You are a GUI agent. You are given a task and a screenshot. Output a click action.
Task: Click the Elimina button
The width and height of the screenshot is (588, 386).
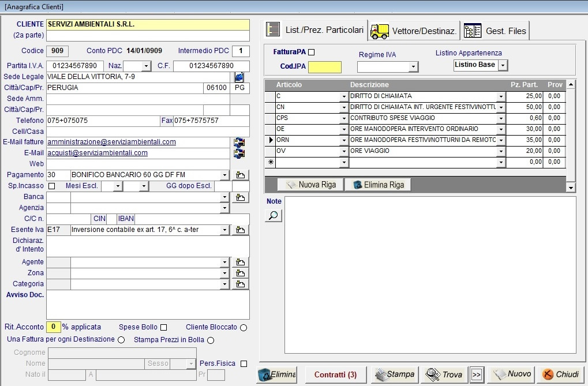coord(277,374)
